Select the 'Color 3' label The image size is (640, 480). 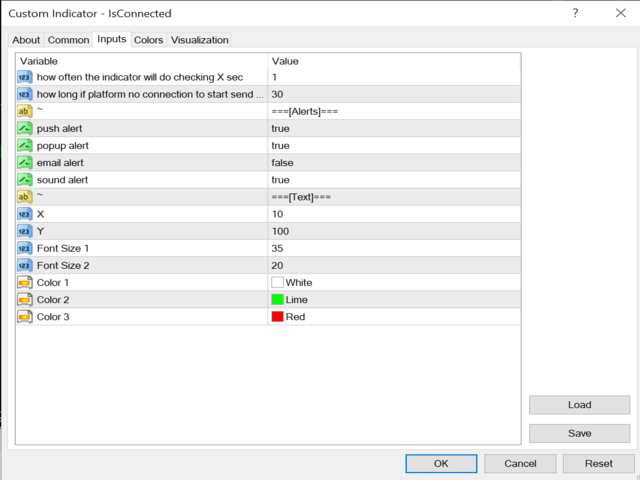[53, 317]
